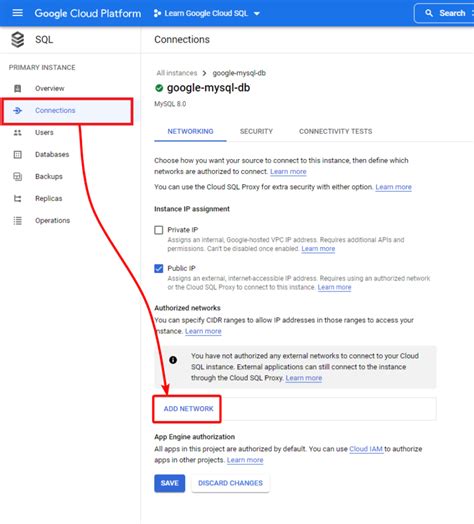This screenshot has width=474, height=524.
Task: Open Learn more link after 'authorized to connect'
Action: (288, 171)
